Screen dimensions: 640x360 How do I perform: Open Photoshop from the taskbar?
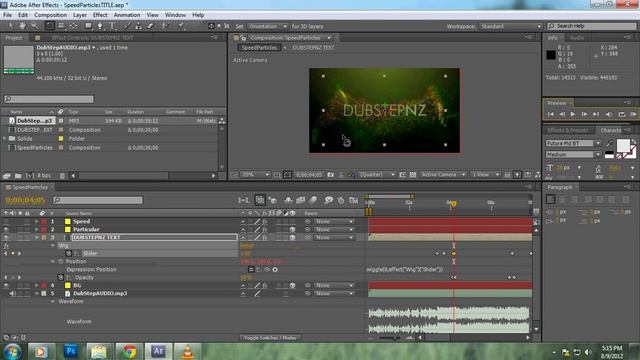click(x=71, y=351)
